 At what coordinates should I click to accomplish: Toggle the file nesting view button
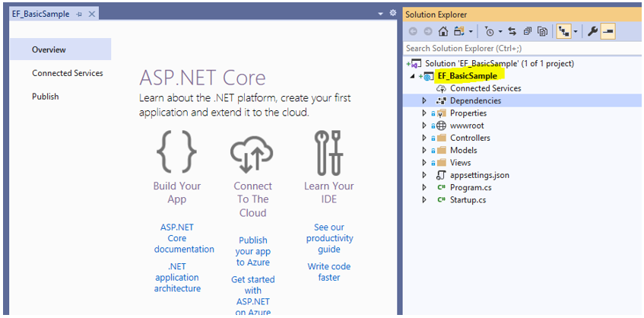coord(563,32)
